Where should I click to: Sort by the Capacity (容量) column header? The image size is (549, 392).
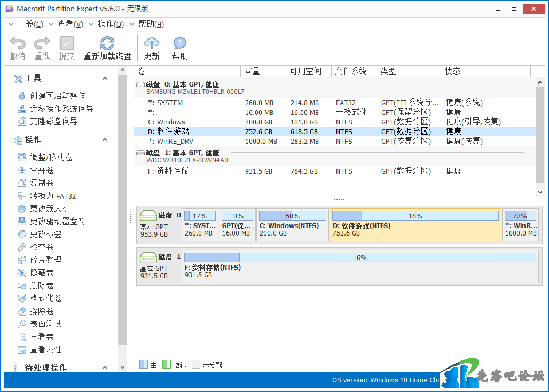(x=263, y=72)
